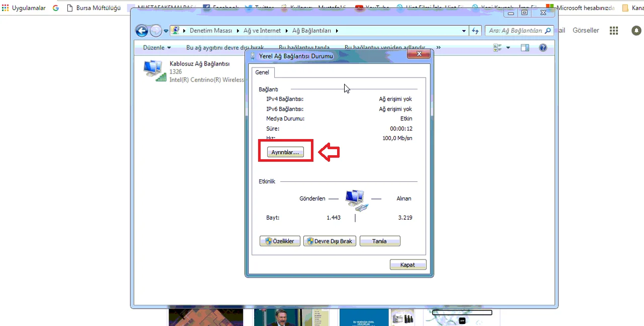Screen dimensions: 644x326
Task: Open Google apps grid icon
Action: click(613, 31)
